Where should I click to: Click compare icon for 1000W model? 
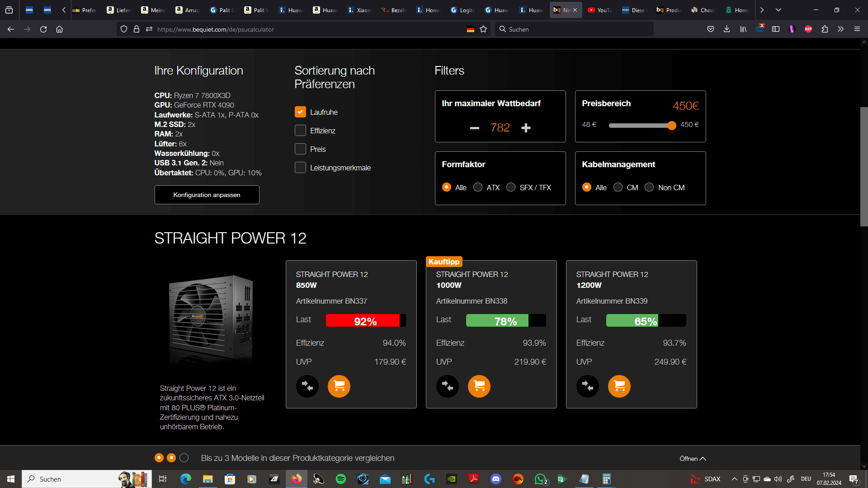(447, 386)
